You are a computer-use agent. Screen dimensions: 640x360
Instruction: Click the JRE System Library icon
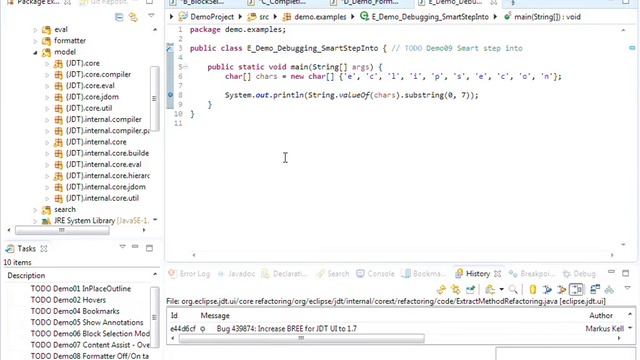(47, 221)
